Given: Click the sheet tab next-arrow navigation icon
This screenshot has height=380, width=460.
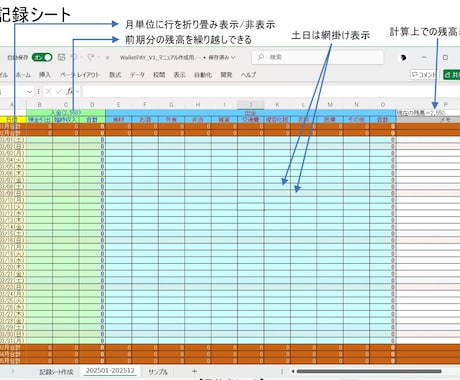Looking at the screenshot, I should pyautogui.click(x=13, y=371).
